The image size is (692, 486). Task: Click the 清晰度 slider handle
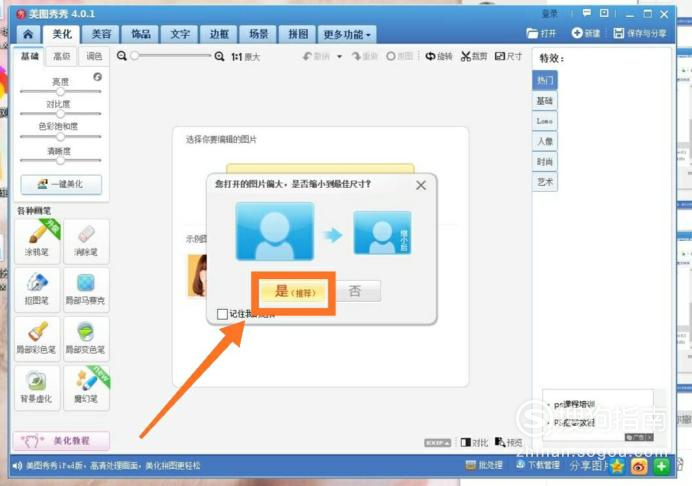tap(60, 160)
